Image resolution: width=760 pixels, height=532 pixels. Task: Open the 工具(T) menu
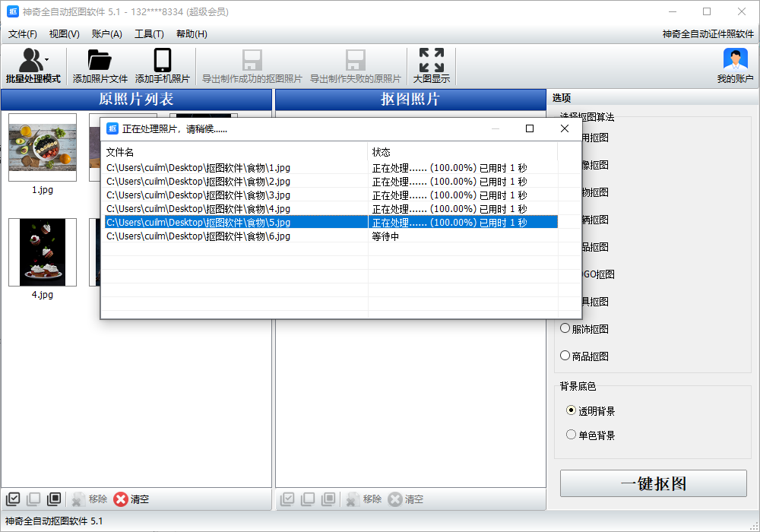148,34
